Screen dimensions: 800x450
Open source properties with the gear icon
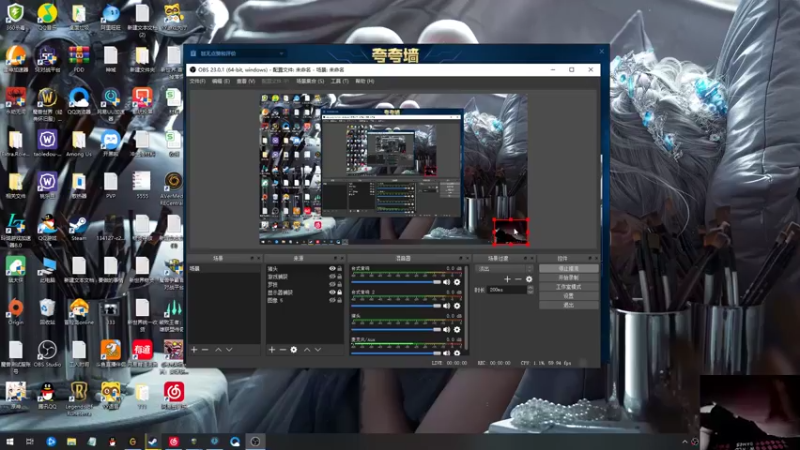point(294,349)
